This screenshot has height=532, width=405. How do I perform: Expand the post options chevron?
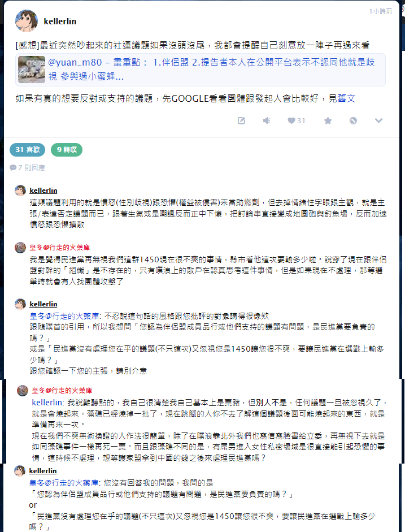(x=378, y=120)
